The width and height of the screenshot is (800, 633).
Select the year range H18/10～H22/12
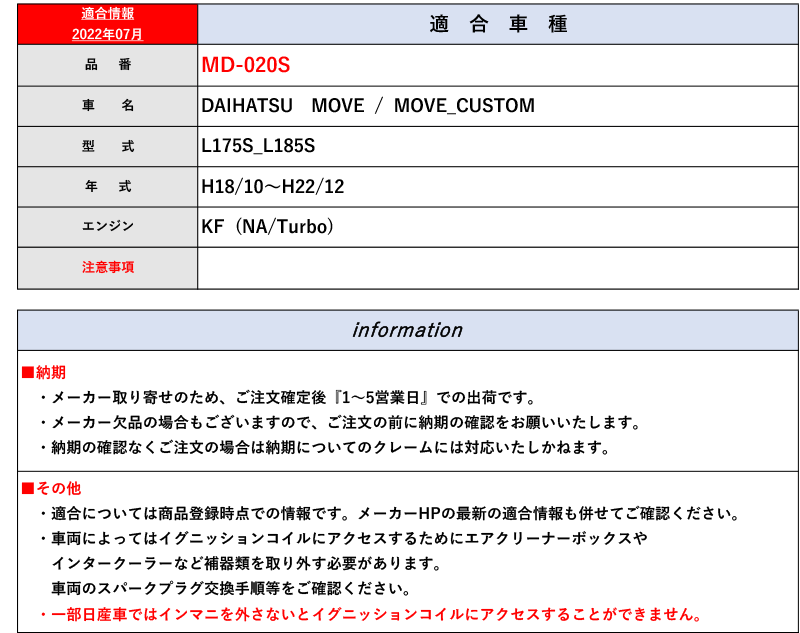(273, 187)
